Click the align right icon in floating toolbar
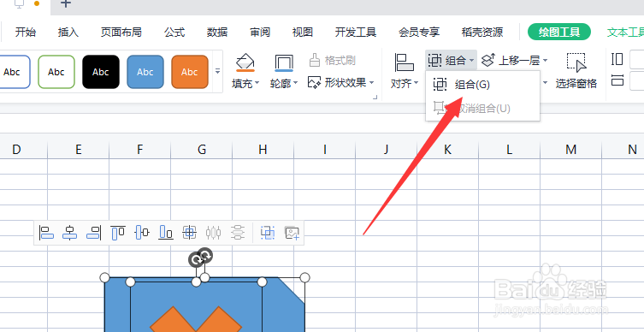 [x=93, y=233]
